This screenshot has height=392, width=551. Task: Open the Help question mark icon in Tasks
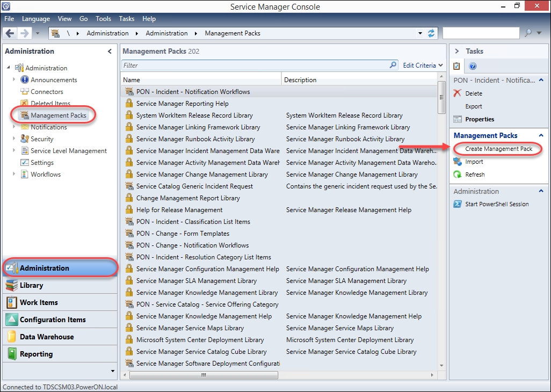click(473, 66)
